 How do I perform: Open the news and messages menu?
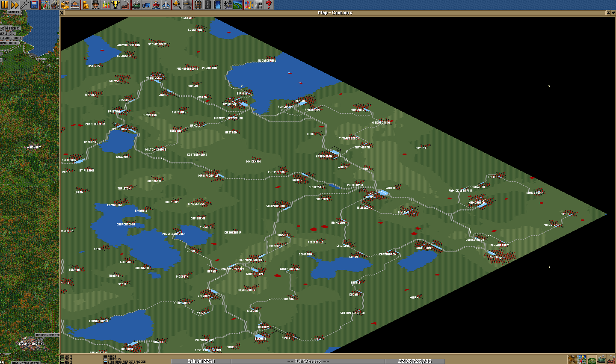coord(258,5)
